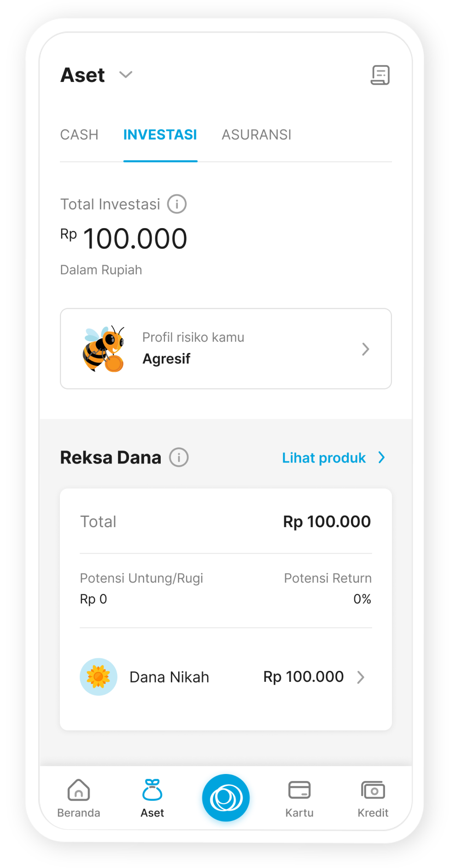Expand Dana Nikah with its chevron
The width and height of the screenshot is (456, 868).
(x=361, y=677)
